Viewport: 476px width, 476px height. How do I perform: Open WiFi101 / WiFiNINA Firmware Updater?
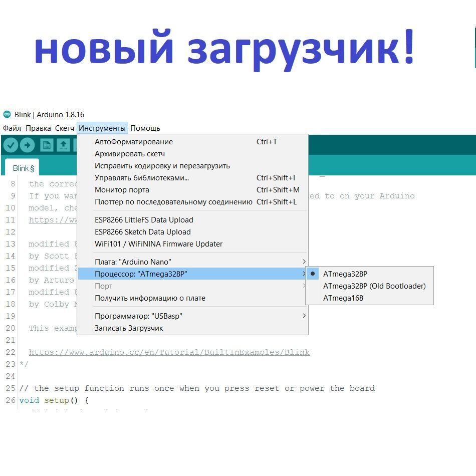click(193, 244)
